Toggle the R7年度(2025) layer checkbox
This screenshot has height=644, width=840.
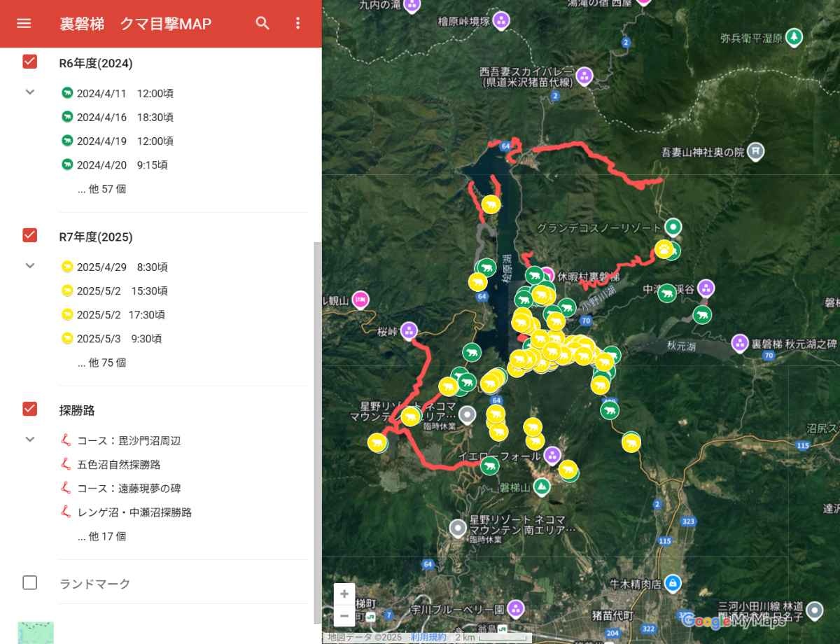coord(29,235)
